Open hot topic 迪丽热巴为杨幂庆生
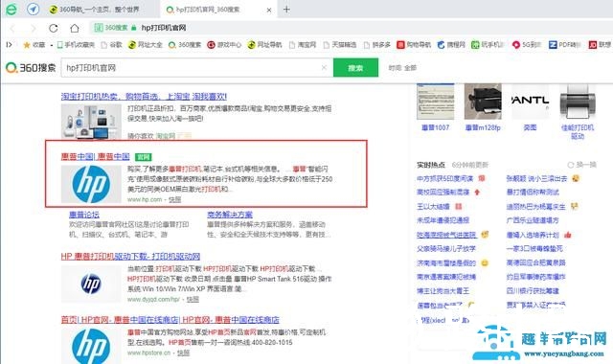The image size is (613, 364). coord(535,207)
